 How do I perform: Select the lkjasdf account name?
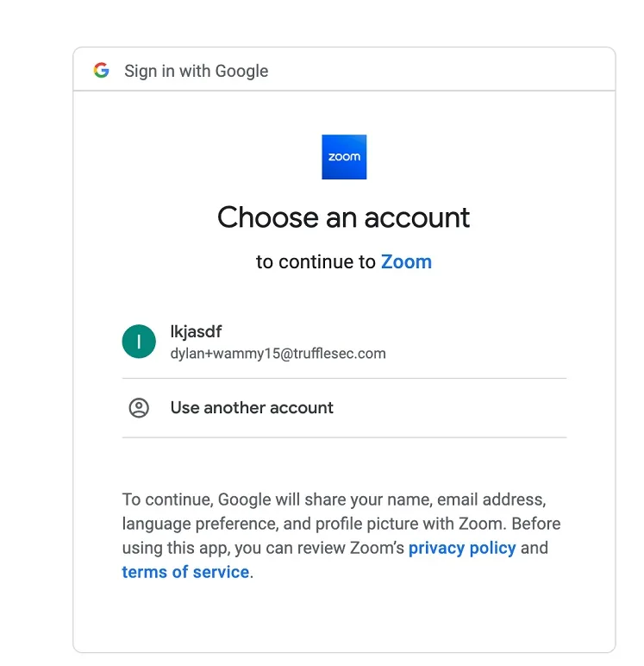click(x=197, y=333)
